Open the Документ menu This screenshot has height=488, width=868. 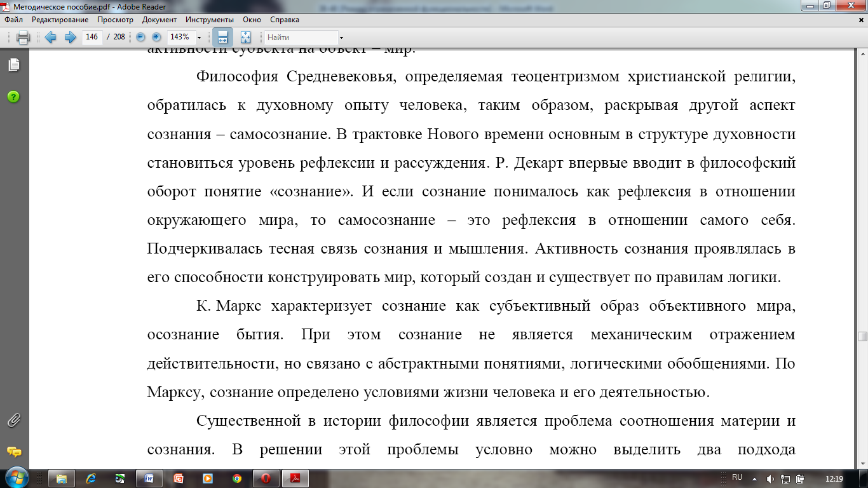click(159, 20)
